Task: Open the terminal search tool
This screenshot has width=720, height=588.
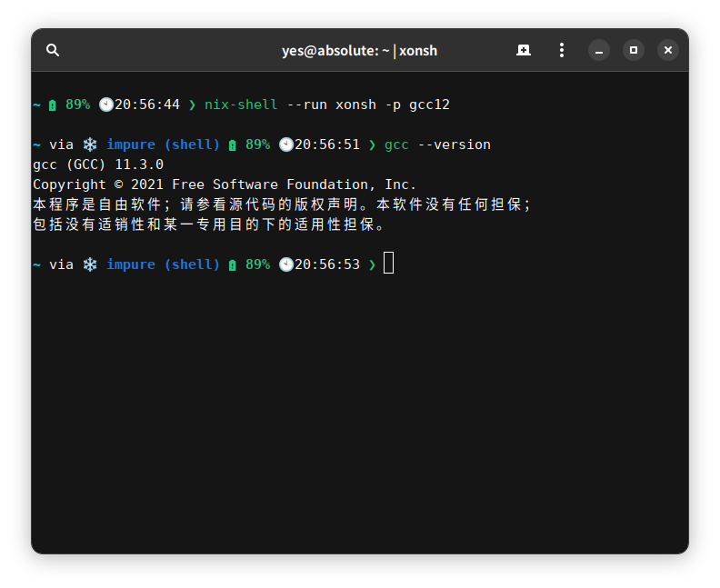Action: click(53, 50)
